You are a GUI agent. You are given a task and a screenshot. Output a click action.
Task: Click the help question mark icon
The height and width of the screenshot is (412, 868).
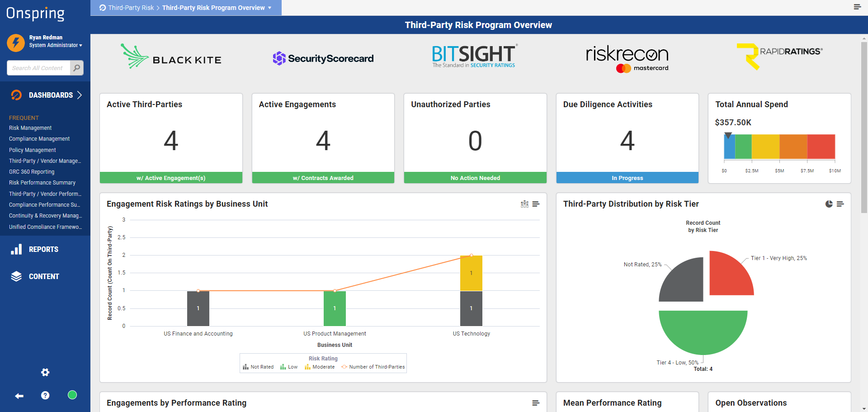(x=45, y=395)
